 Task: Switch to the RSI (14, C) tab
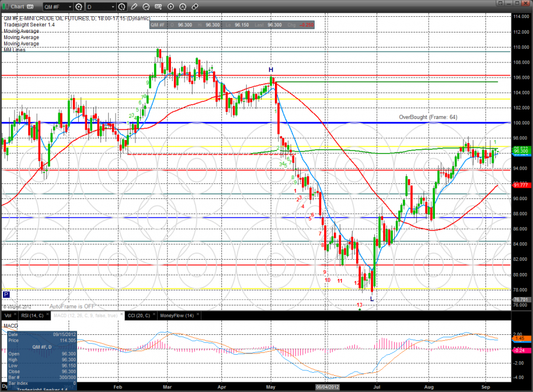click(x=32, y=315)
